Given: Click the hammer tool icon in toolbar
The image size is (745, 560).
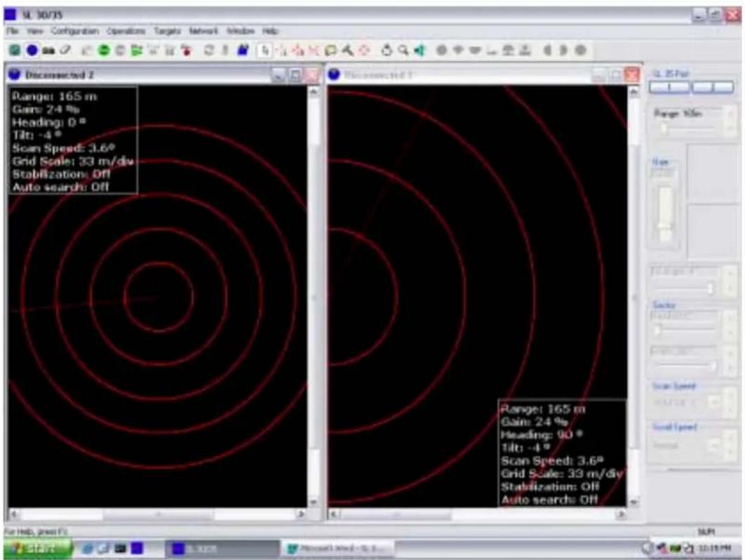Looking at the screenshot, I should pyautogui.click(x=347, y=51).
